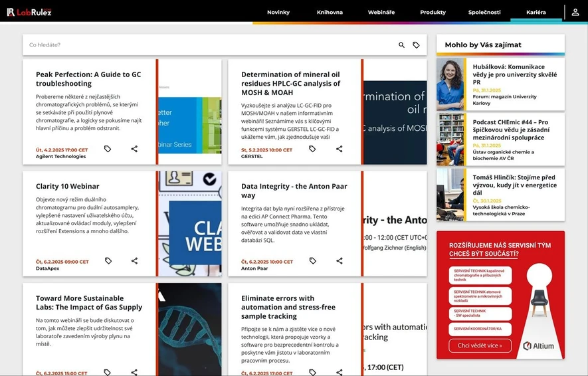The width and height of the screenshot is (588, 376).
Task: Open the Knihovna navigation item
Action: 330,13
